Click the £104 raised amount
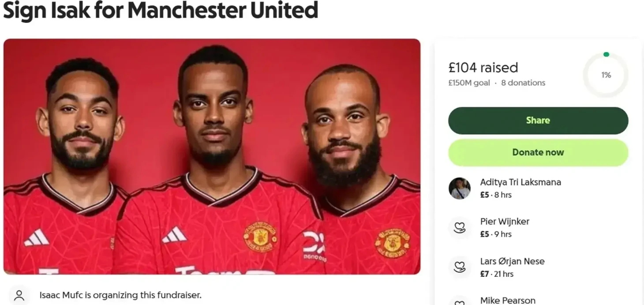The height and width of the screenshot is (305, 644). coord(483,68)
